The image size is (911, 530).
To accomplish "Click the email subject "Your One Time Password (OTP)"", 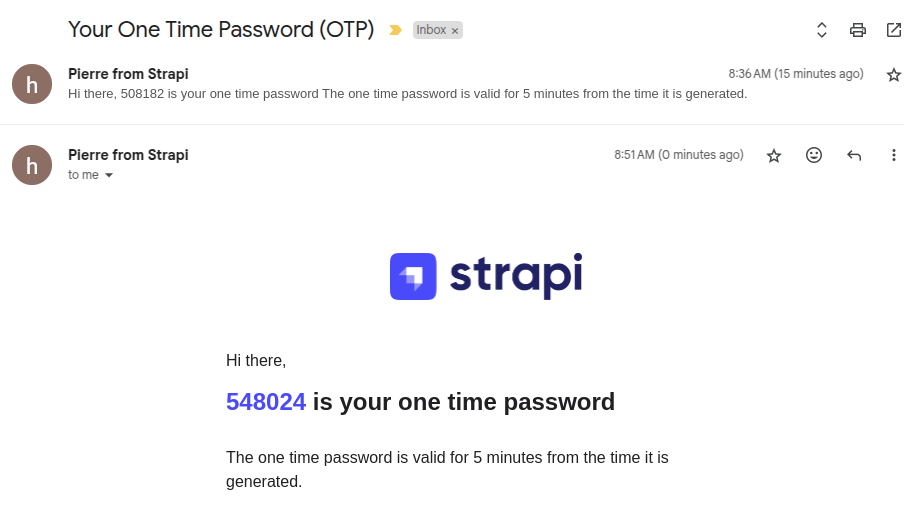I will 221,30.
